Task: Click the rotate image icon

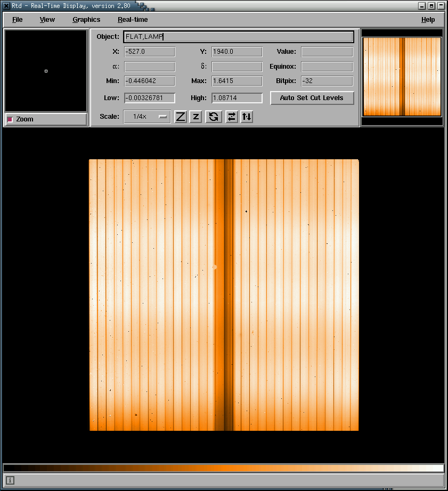Action: [214, 117]
